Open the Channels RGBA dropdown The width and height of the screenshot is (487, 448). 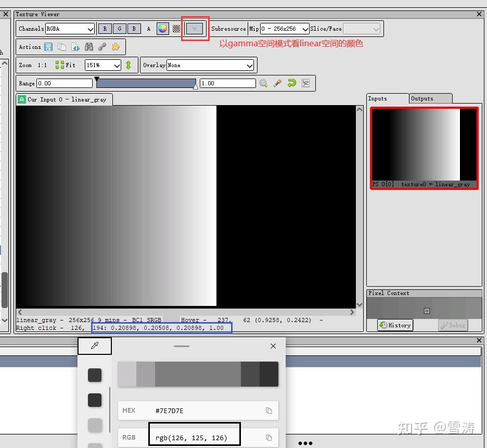(x=70, y=29)
